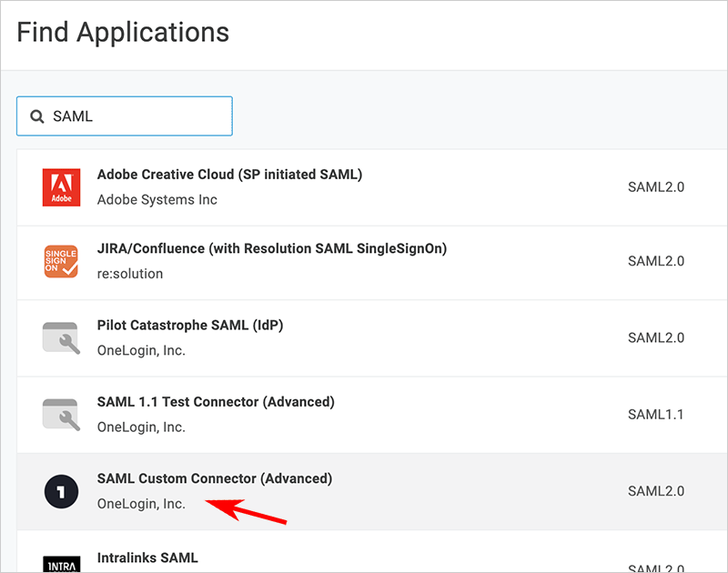The image size is (728, 573).
Task: Open JIRA/Confluence Resolution SAML SingleSignOn app
Action: tap(271, 248)
